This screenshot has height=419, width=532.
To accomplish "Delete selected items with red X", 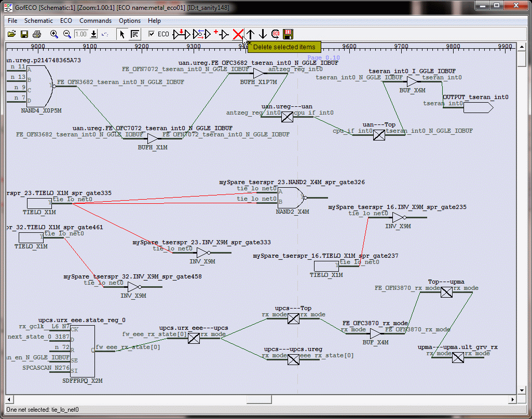I will click(x=238, y=34).
